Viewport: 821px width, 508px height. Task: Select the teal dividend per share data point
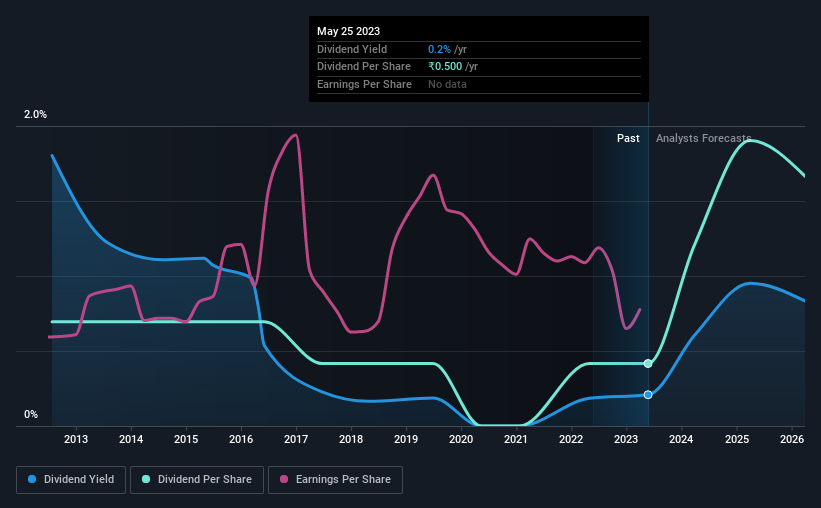coord(648,363)
